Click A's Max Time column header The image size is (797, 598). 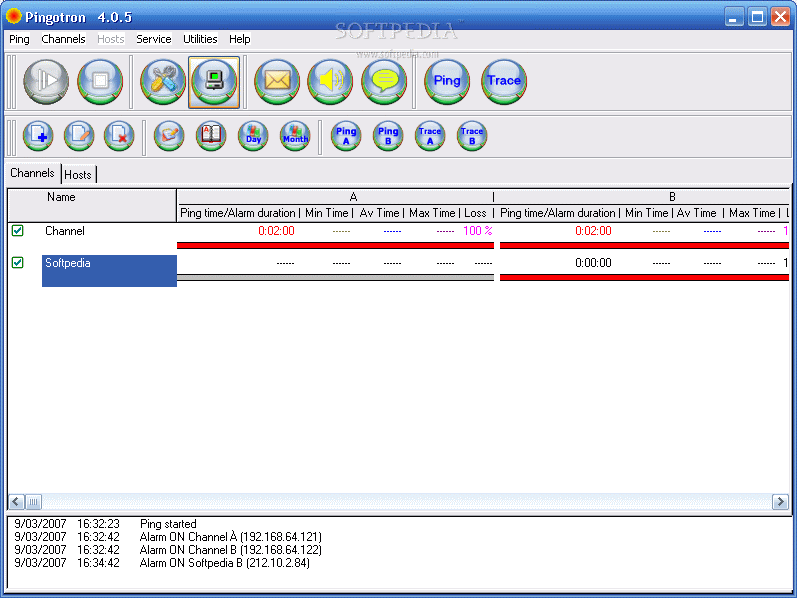click(x=432, y=213)
